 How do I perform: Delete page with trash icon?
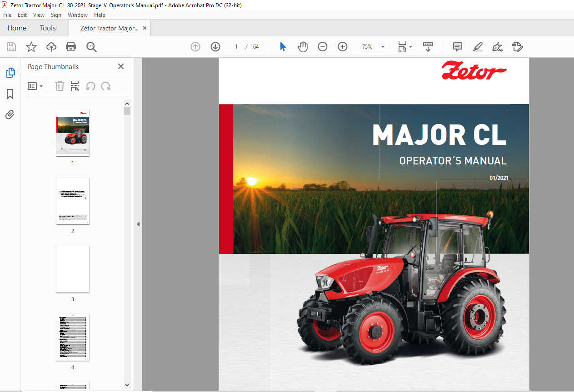coord(60,86)
